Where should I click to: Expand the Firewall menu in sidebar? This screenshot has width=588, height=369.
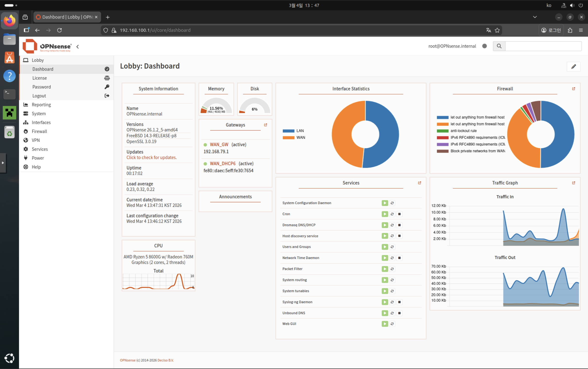click(39, 131)
